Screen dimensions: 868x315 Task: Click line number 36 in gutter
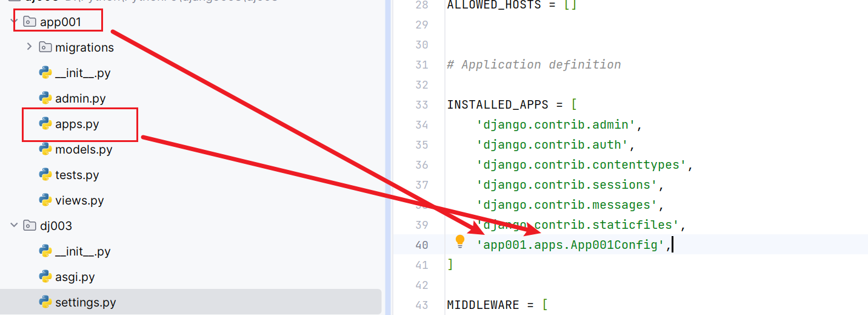[422, 164]
